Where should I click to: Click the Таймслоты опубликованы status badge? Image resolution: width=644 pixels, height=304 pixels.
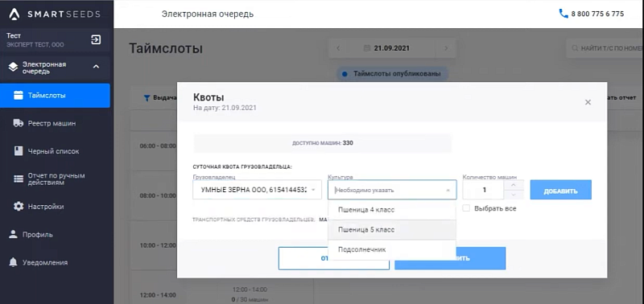[392, 74]
